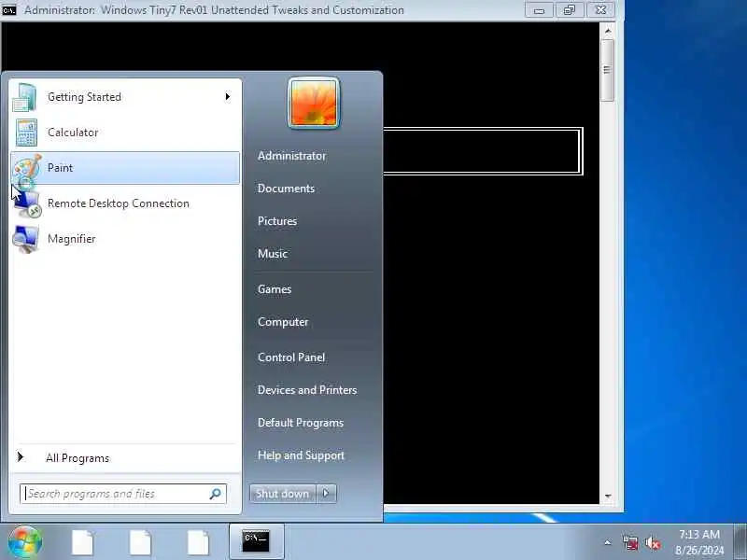The width and height of the screenshot is (747, 560).
Task: Click the taskbar clock and date
Action: [x=699, y=542]
